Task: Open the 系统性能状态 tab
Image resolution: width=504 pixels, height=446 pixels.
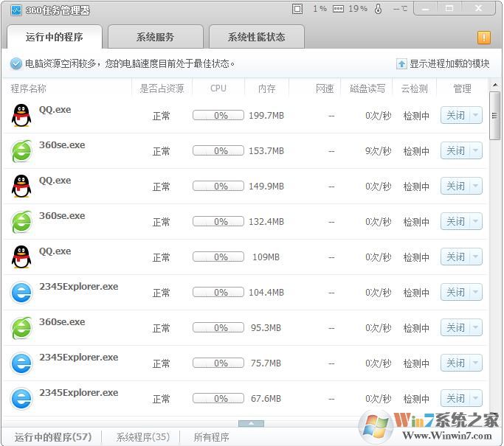Action: click(x=256, y=37)
